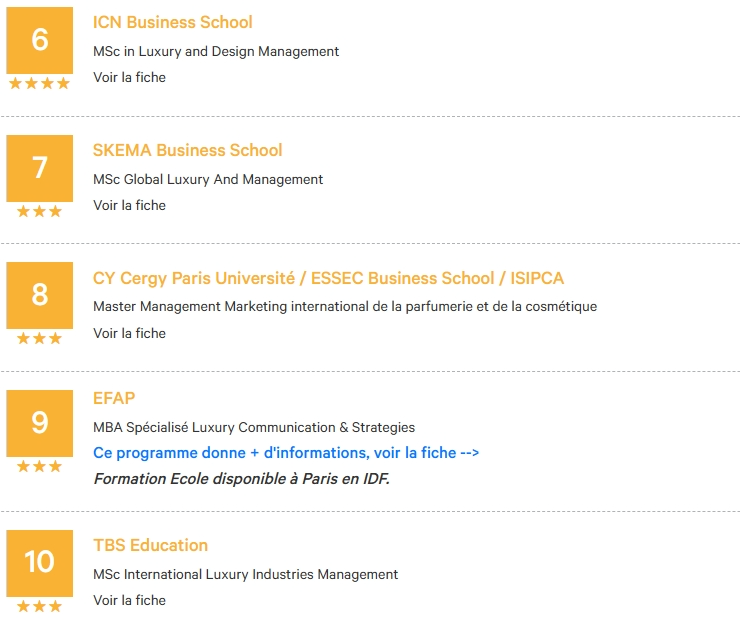This screenshot has width=740, height=623.
Task: Click the rank 8 orange badge
Action: click(40, 295)
